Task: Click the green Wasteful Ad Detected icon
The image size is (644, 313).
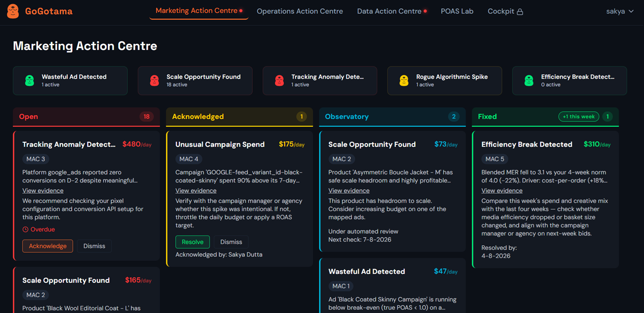Action: tap(30, 81)
